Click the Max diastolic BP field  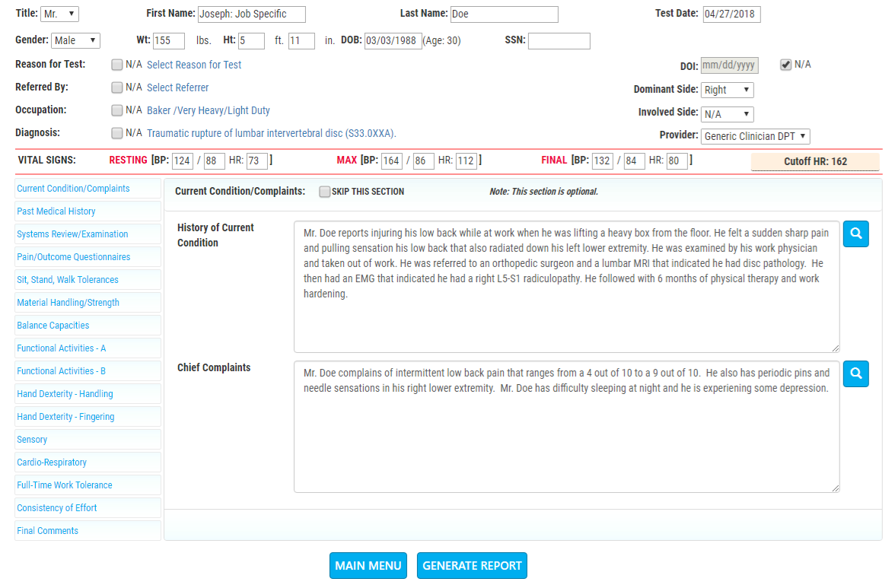click(423, 161)
